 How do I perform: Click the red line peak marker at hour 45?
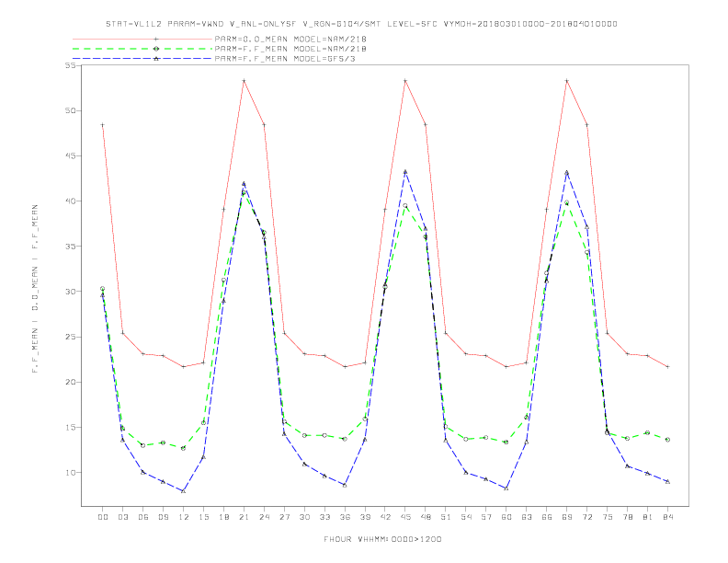(405, 81)
